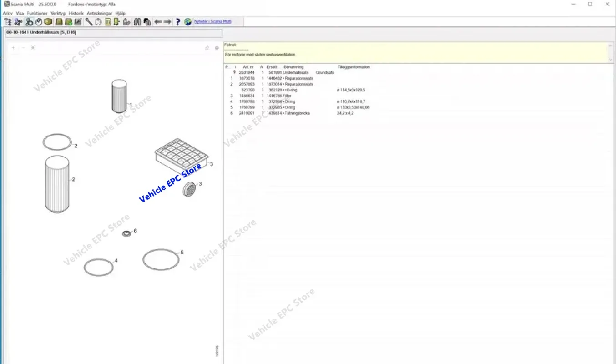Open the Verktyg menu

(x=58, y=14)
